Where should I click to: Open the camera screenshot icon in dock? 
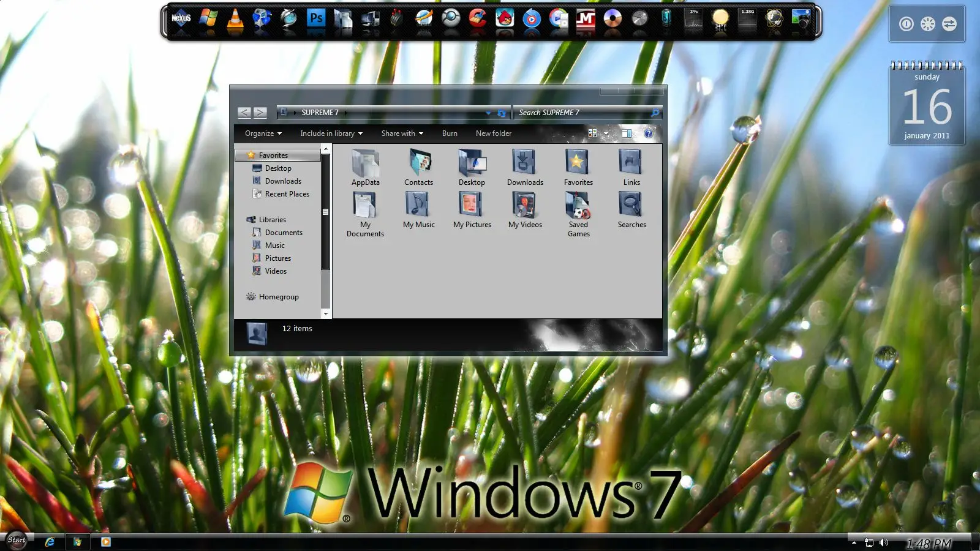point(801,18)
